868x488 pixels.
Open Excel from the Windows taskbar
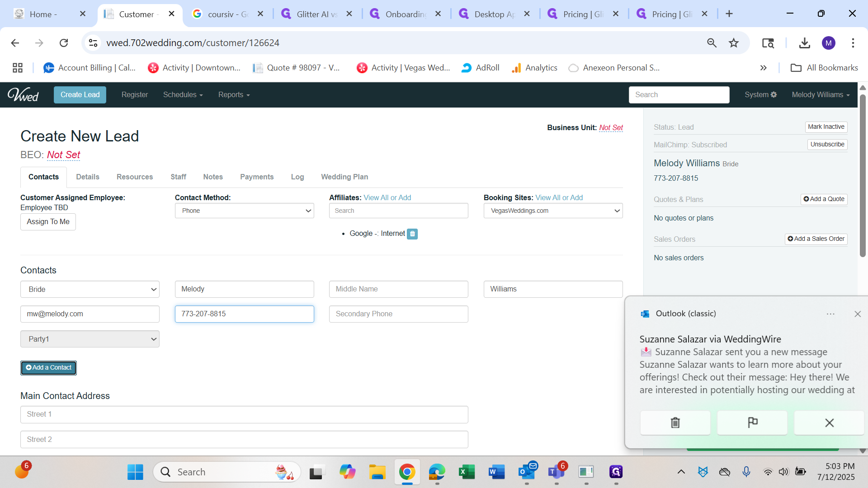[466, 472]
